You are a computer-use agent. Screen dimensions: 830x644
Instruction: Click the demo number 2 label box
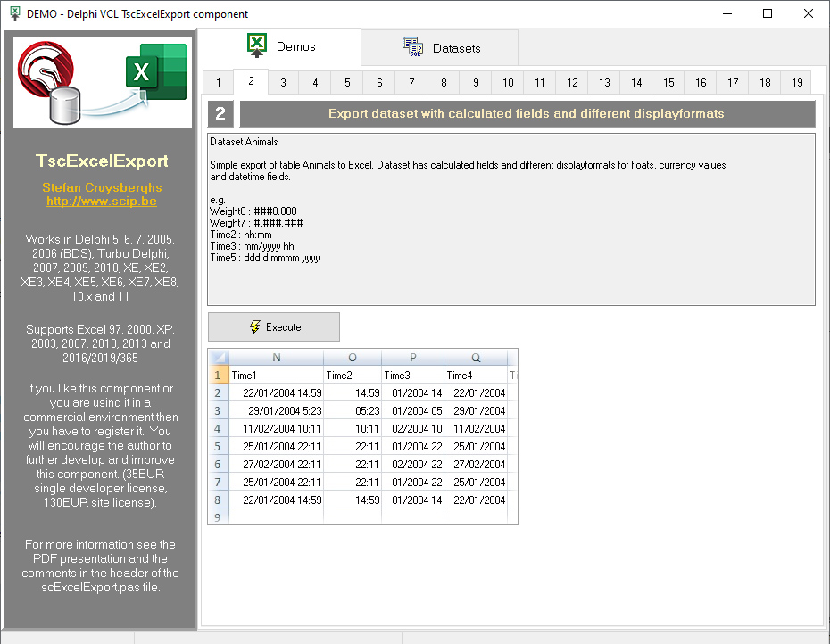coord(220,114)
